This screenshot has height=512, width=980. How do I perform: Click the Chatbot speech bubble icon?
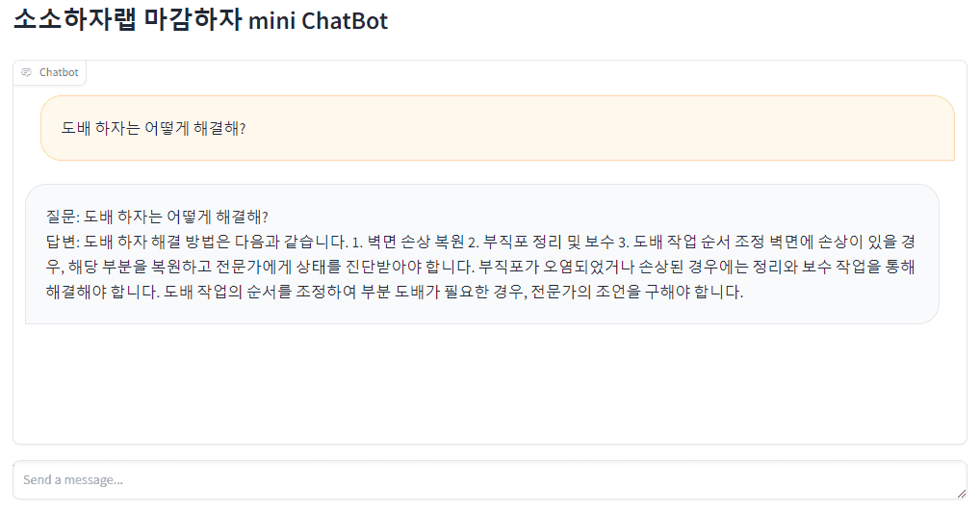point(26,72)
